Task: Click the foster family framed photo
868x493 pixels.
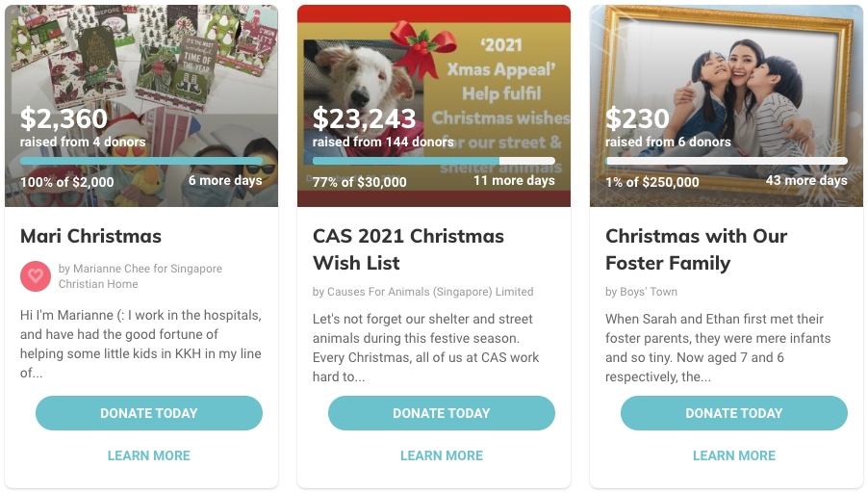Action: click(x=727, y=67)
